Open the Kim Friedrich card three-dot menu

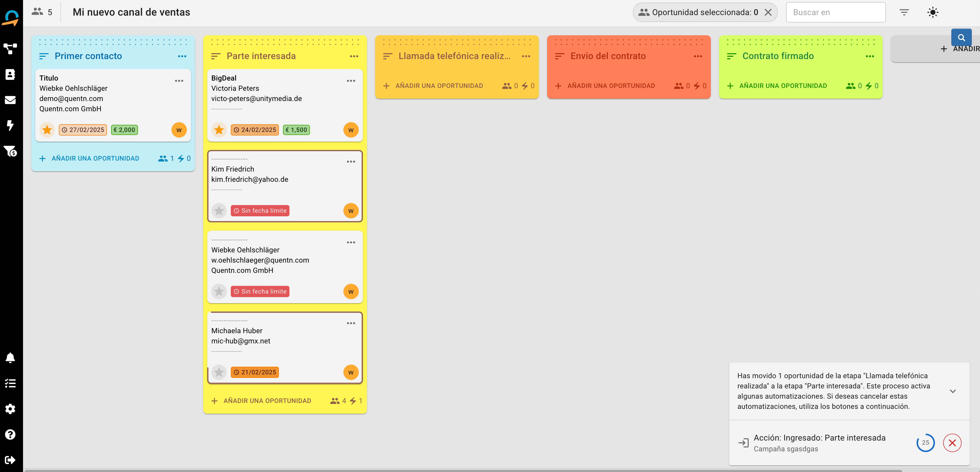pyautogui.click(x=351, y=162)
